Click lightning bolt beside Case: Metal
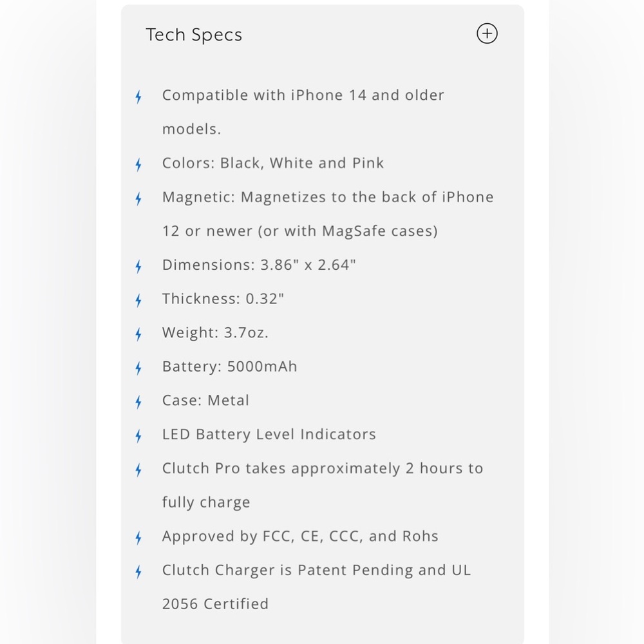 point(138,402)
